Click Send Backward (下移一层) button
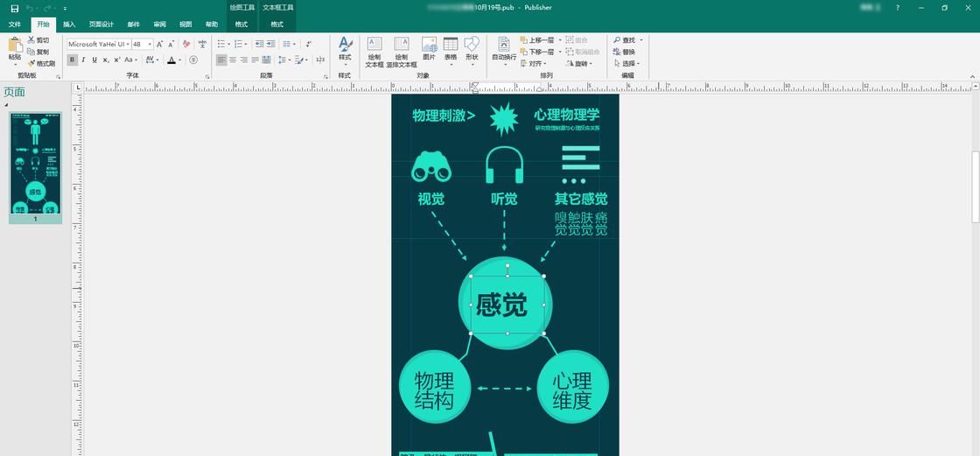This screenshot has width=980, height=456. [x=537, y=52]
